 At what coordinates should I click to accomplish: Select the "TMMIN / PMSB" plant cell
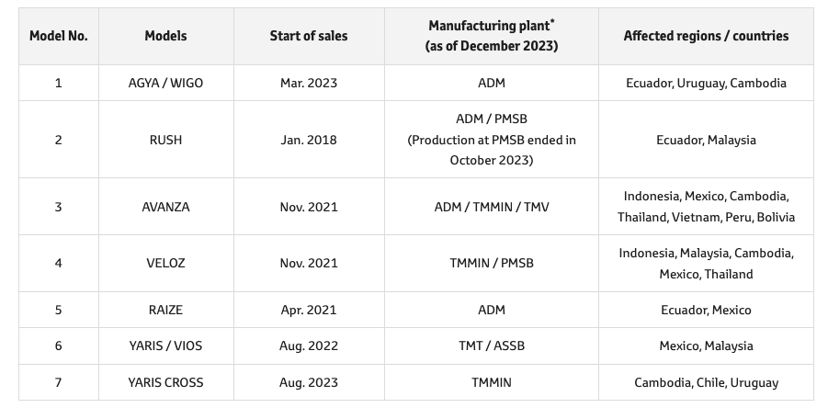tap(491, 263)
